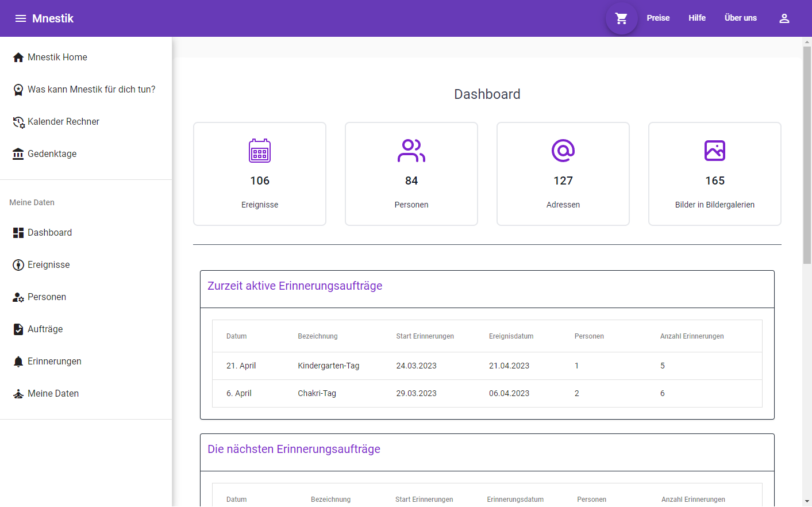Open Über uns page
This screenshot has height=507, width=812.
740,18
